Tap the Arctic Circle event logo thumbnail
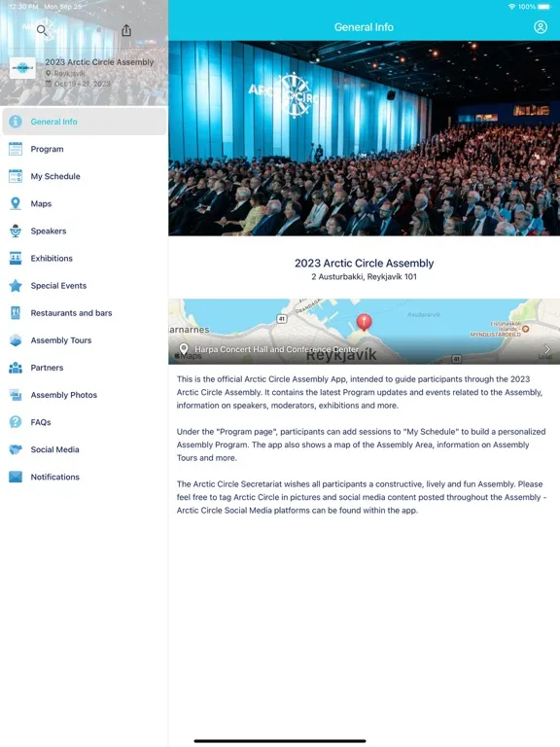The height and width of the screenshot is (747, 560). tap(23, 69)
